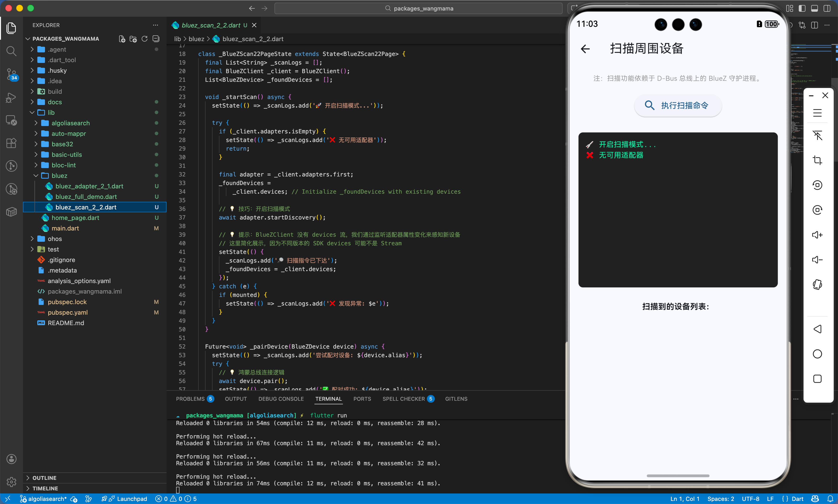Viewport: 838px width, 504px height.
Task: Open the Extensions view icon
Action: click(x=11, y=143)
